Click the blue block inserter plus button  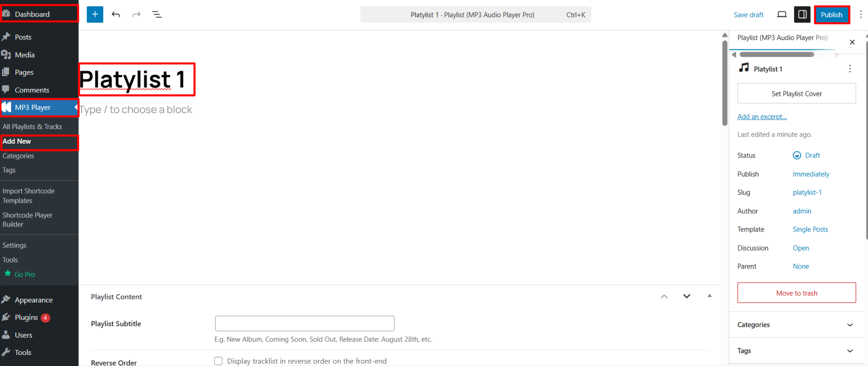point(95,15)
